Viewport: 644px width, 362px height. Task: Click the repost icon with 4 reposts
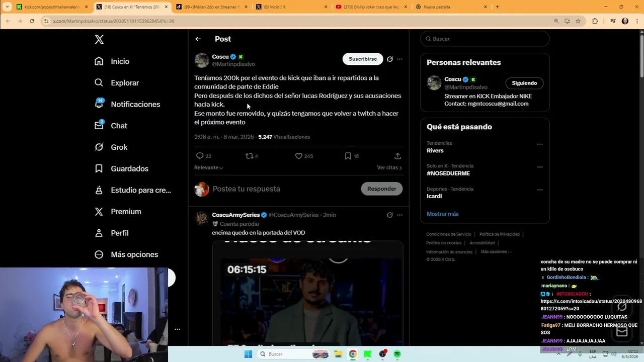coord(249,156)
